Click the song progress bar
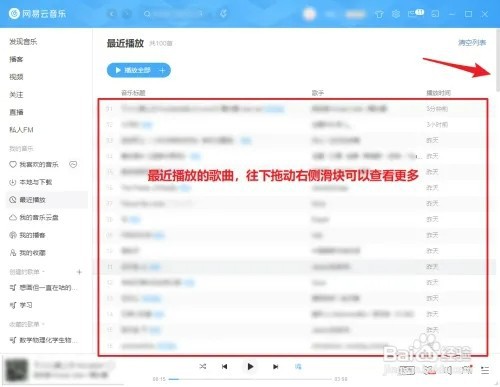This screenshot has height=387, width=500. (250, 379)
